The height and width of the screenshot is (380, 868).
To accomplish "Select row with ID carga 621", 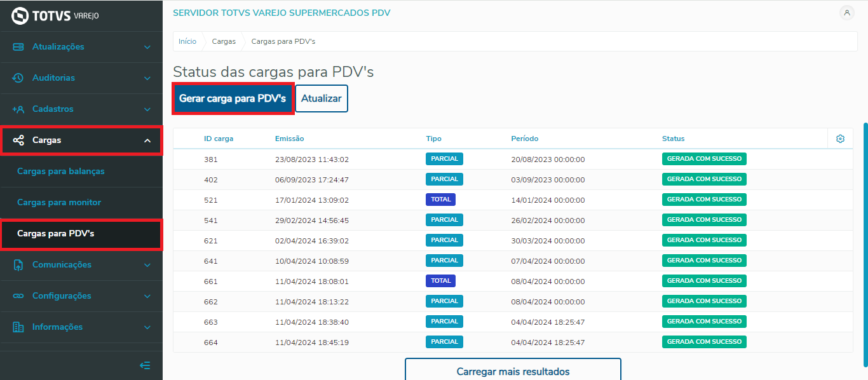I will [513, 240].
